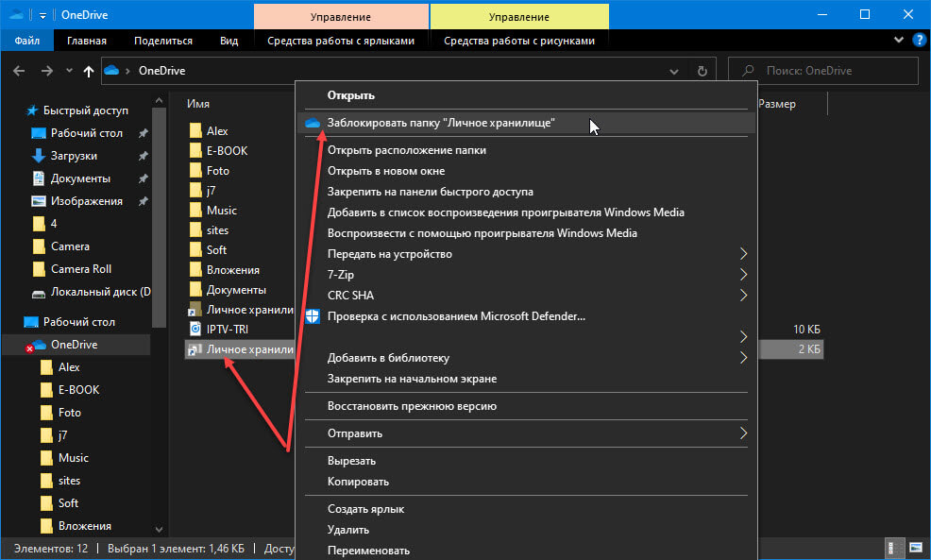Click the navigation pane scrollbar down arrow

[159, 529]
